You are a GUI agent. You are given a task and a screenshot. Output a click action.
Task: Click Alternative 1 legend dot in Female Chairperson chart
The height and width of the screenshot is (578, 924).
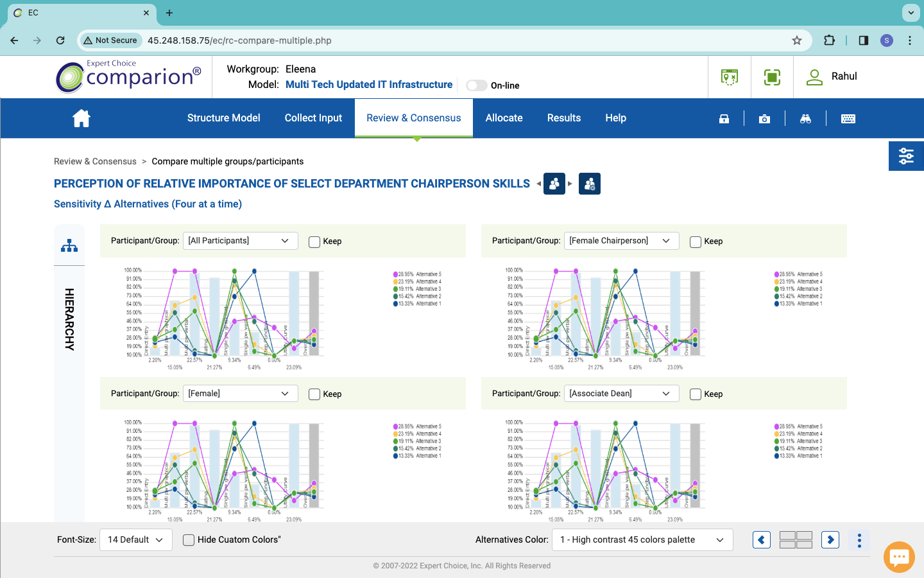(776, 304)
